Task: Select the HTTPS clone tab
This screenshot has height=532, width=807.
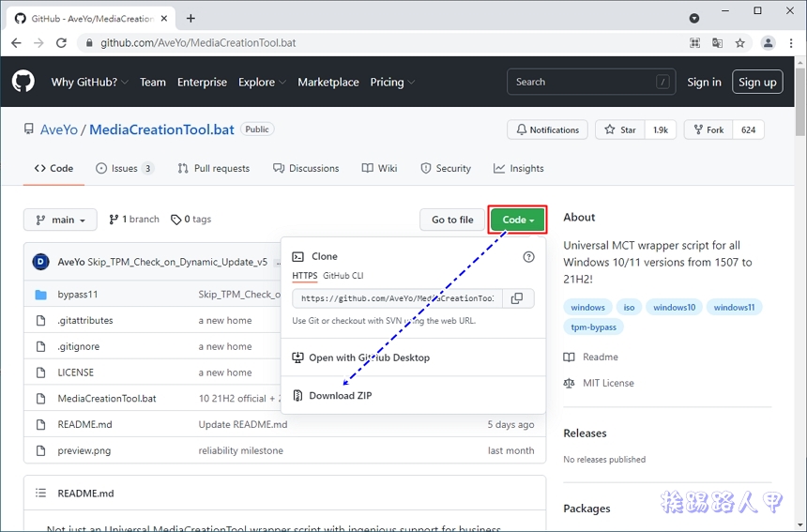Action: (305, 276)
